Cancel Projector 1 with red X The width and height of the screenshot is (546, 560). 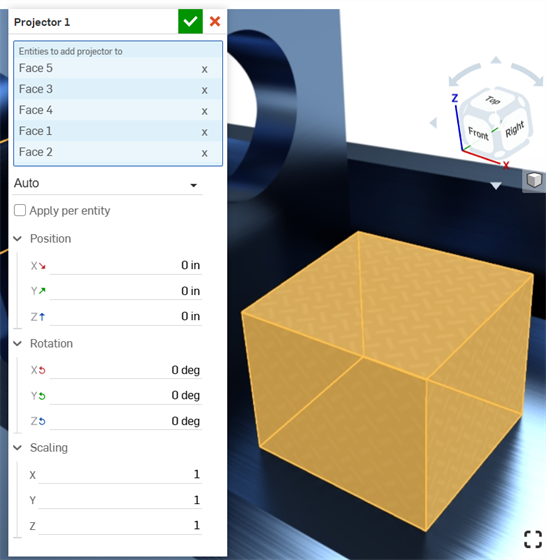point(215,21)
